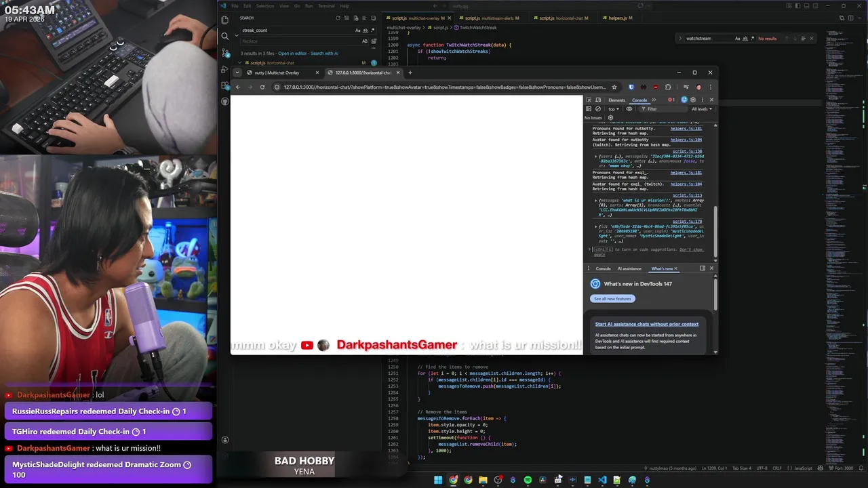
Task: Open the 'top' JavaScript context dropdown
Action: pyautogui.click(x=613, y=108)
